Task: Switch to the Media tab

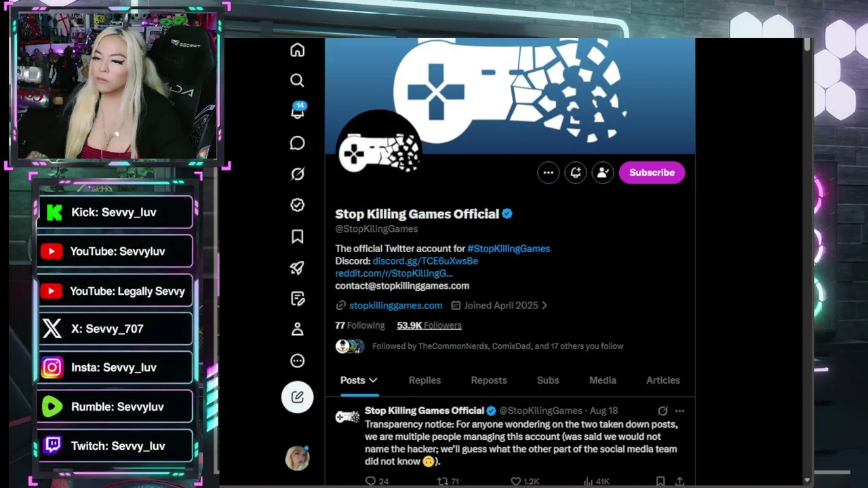Action: pos(603,380)
